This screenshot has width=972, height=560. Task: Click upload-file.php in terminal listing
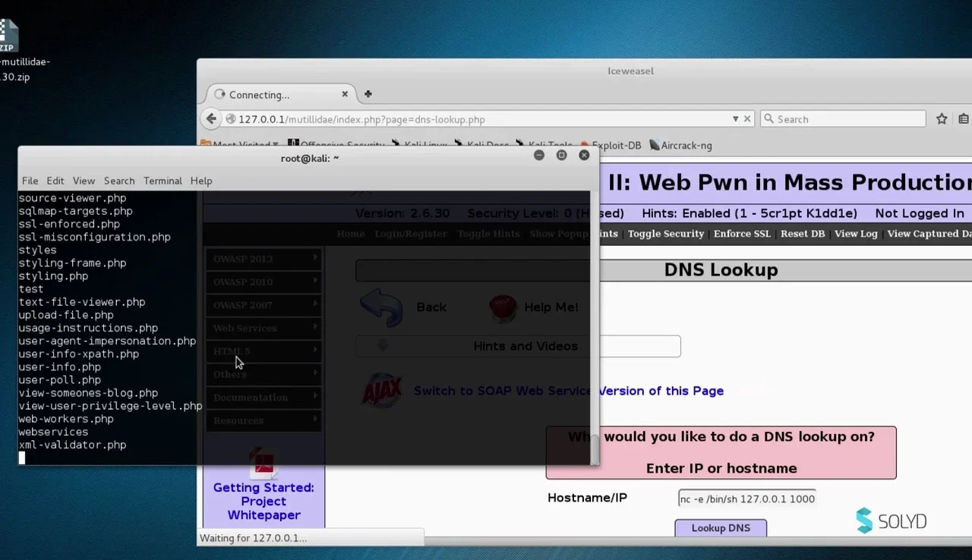pyautogui.click(x=66, y=315)
